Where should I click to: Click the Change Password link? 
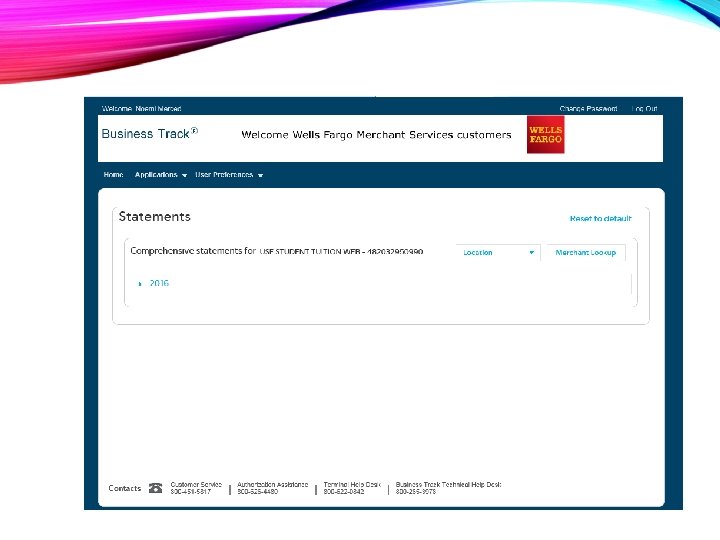click(x=588, y=109)
